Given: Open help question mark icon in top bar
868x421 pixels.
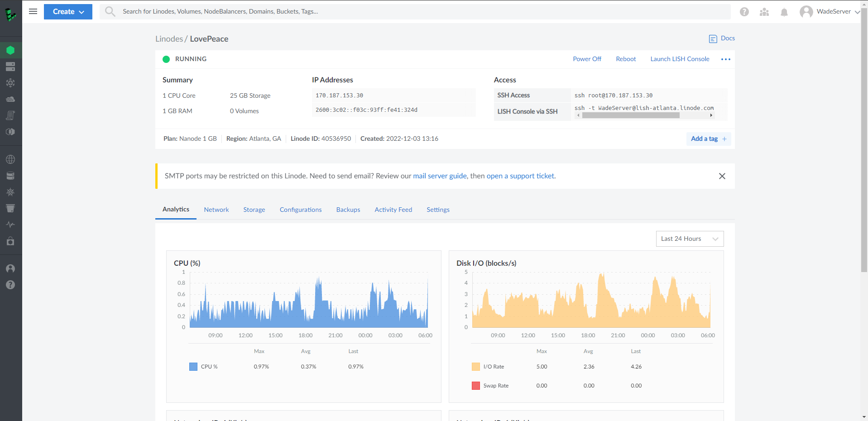Looking at the screenshot, I should 744,12.
